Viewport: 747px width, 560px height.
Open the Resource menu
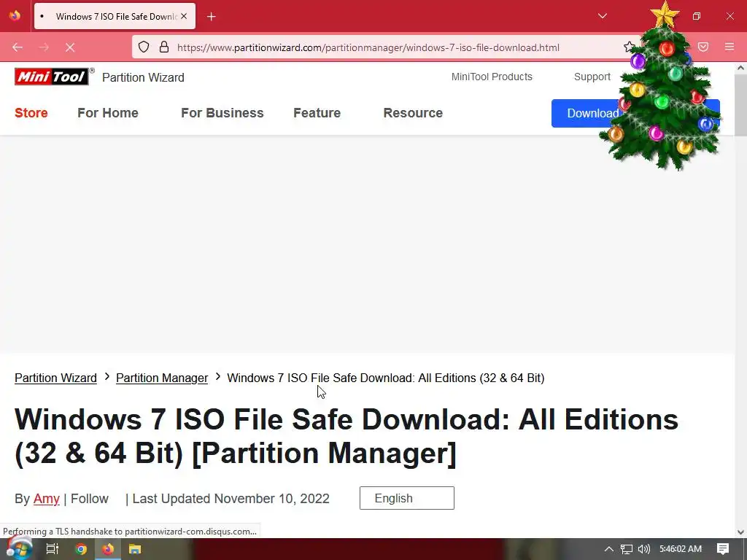tap(413, 113)
